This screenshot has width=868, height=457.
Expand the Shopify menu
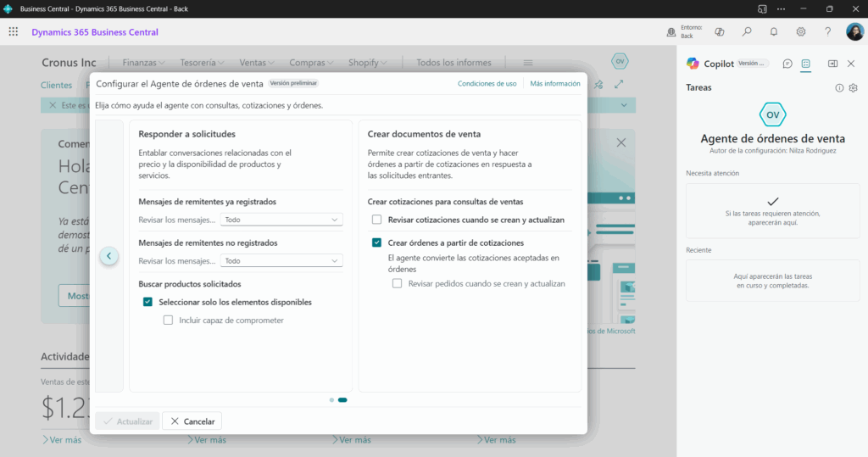[367, 63]
